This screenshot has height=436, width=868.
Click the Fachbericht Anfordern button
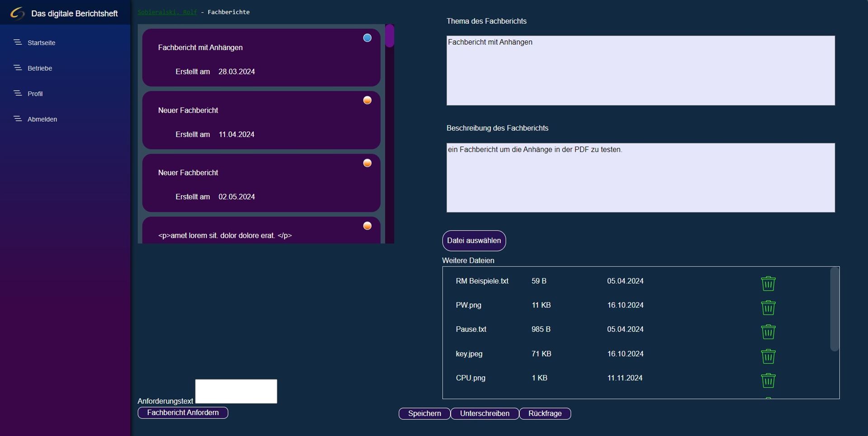tap(183, 412)
